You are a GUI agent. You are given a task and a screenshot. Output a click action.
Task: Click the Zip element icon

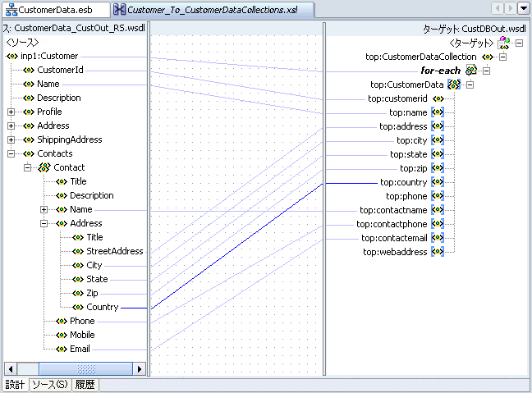click(78, 293)
